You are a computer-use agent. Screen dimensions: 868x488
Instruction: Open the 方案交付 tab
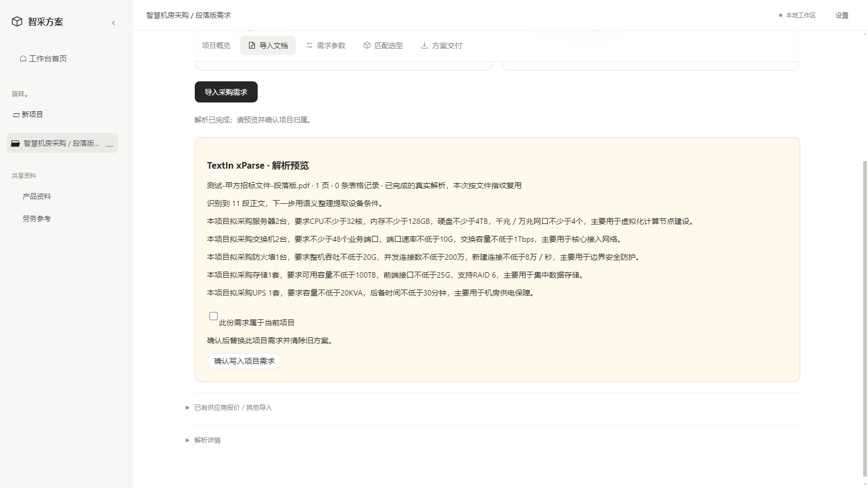[x=441, y=46]
